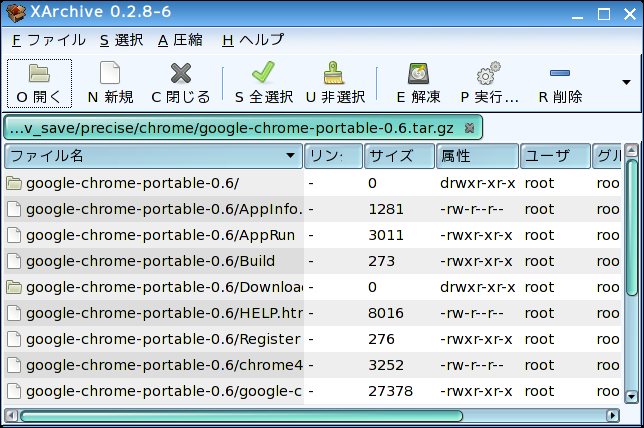644x428 pixels.
Task: Select the google-chrome-portable-0.6/HELP.htm row
Action: pyautogui.click(x=313, y=313)
